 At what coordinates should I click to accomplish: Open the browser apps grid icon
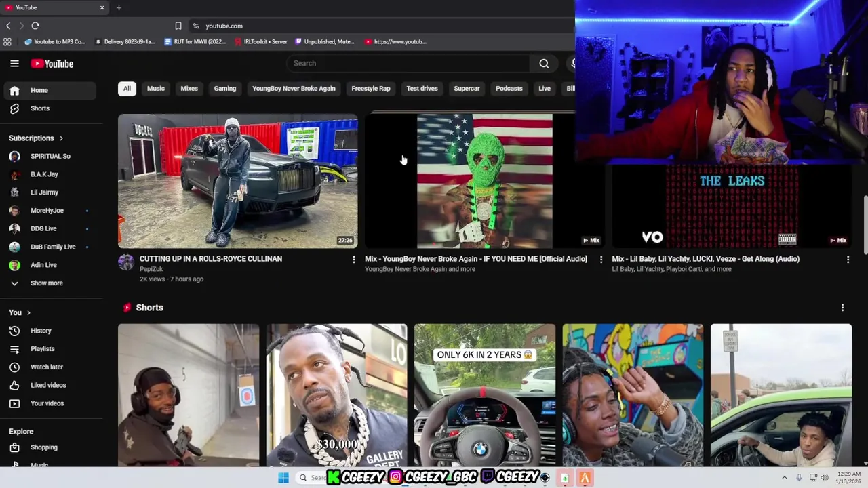click(7, 42)
